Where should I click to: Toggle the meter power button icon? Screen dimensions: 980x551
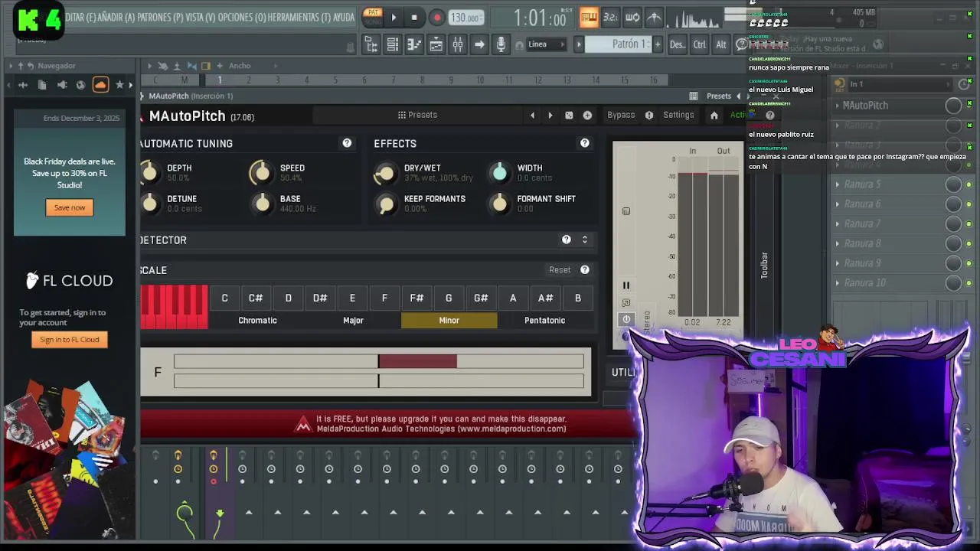pos(626,320)
